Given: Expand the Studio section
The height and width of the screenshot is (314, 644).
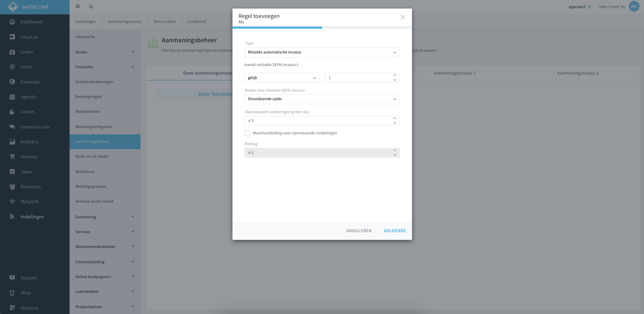Looking at the screenshot, I should click(x=105, y=52).
